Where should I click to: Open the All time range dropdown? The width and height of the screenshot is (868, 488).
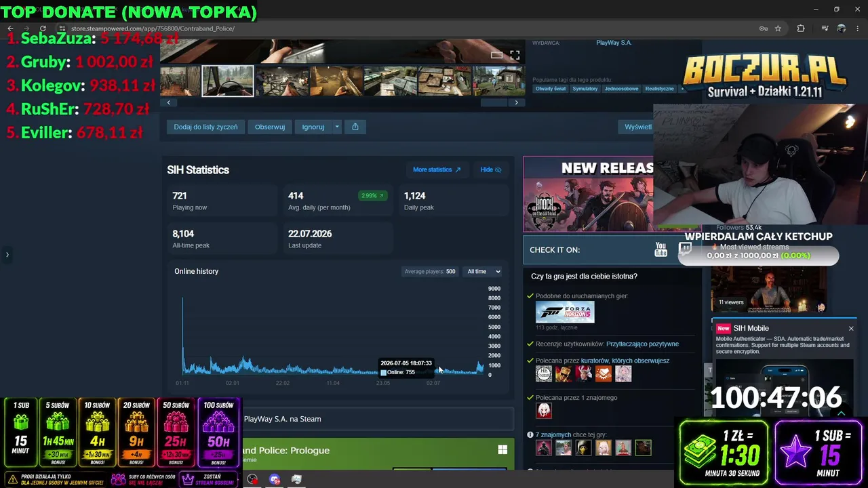point(484,271)
